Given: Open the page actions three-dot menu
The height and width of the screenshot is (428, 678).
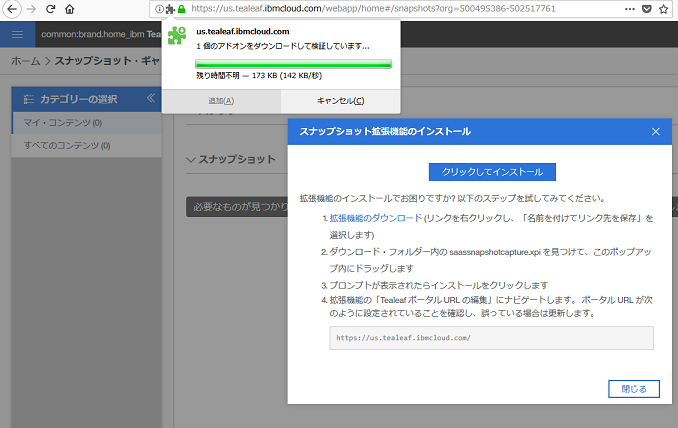Looking at the screenshot, I should click(630, 9).
